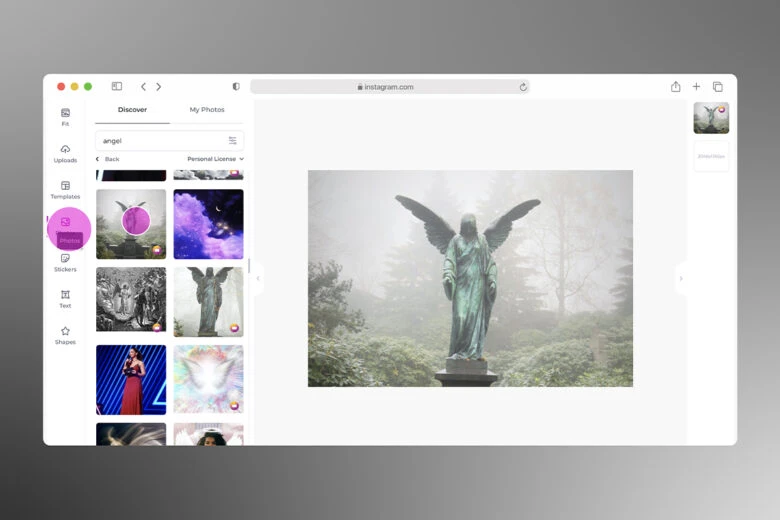Open the Stickers panel
Screen dimensions: 780x520
point(65,262)
